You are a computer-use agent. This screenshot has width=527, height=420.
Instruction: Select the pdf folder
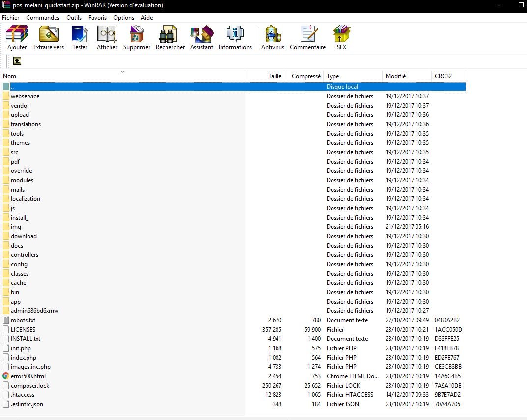coord(15,162)
